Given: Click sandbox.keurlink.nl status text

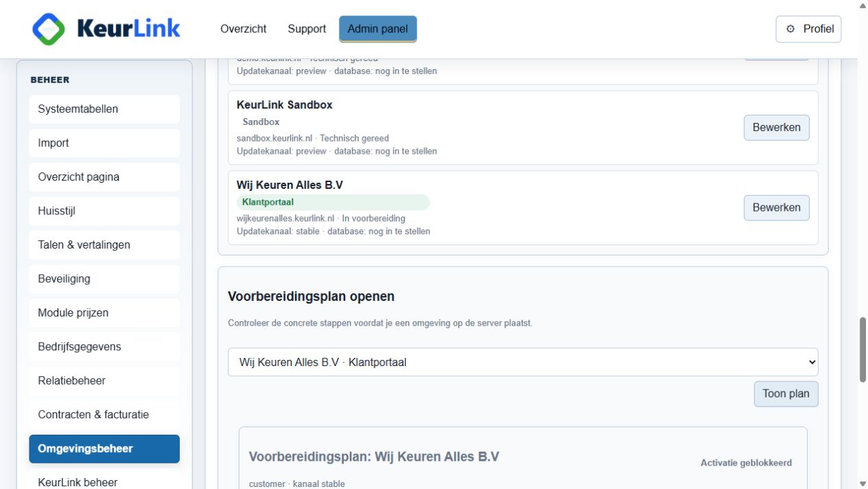Looking at the screenshot, I should tap(313, 139).
